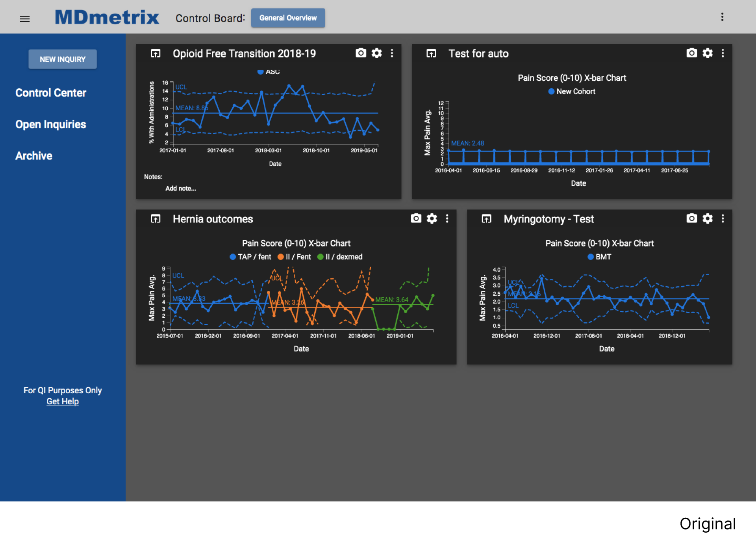This screenshot has height=550, width=756.
Task: Click camera icon on Myringotomy - Test card
Action: coord(691,219)
